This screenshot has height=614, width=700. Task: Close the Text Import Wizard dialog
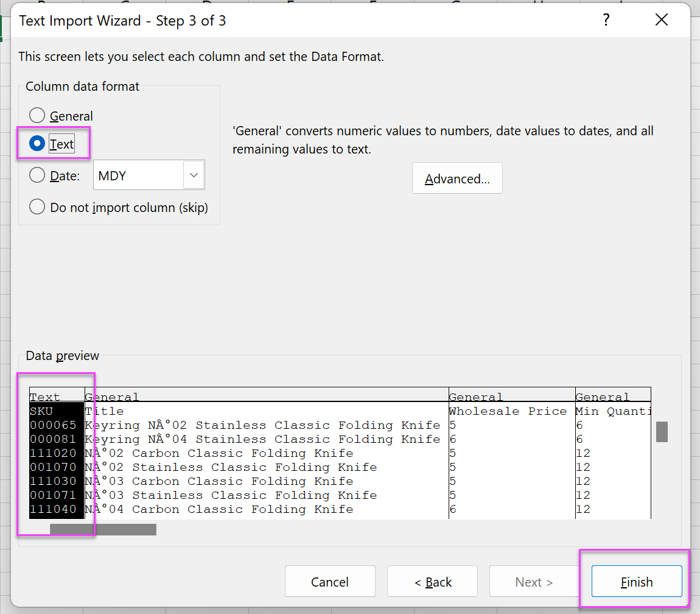click(662, 20)
